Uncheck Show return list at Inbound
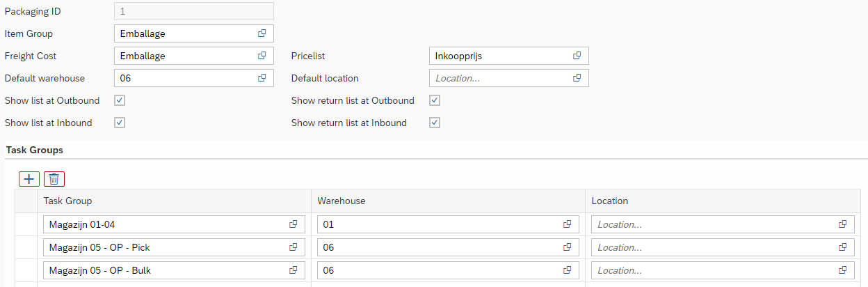Image resolution: width=868 pixels, height=287 pixels. (435, 123)
